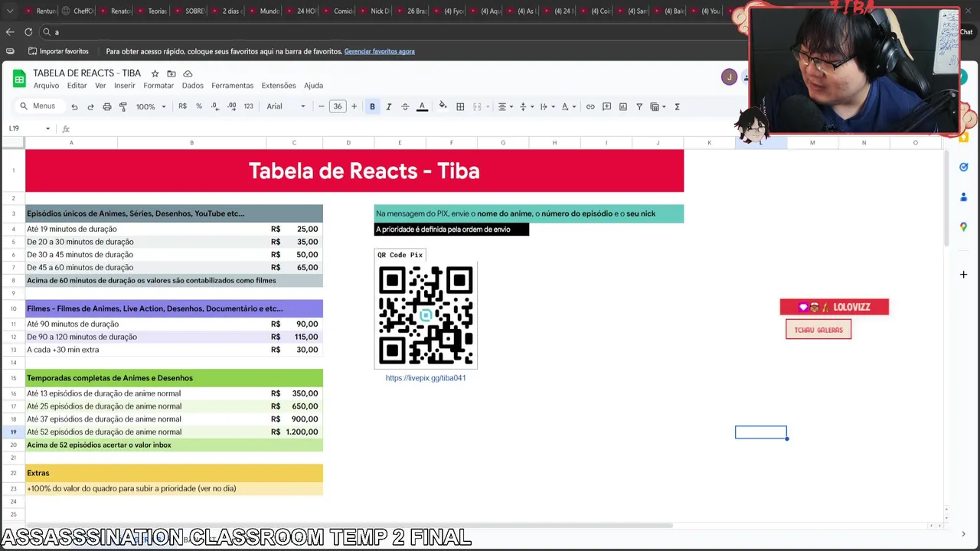Open text wrapping dropdown

pyautogui.click(x=546, y=106)
